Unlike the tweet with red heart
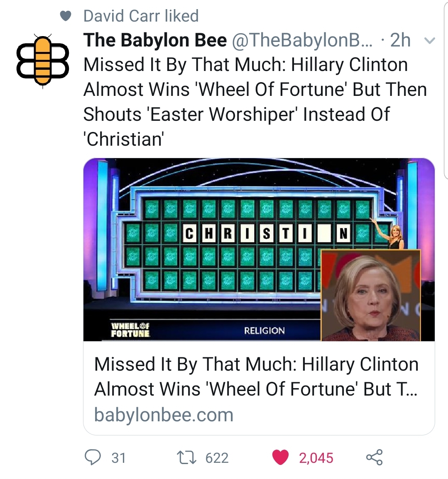The height and width of the screenshot is (479, 448). 280,457
